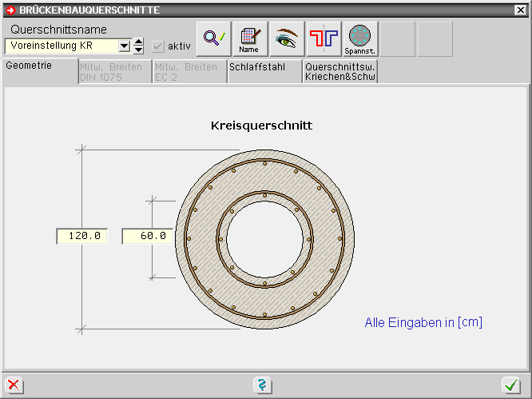Close the Brückenbauquerschnitte window
The width and height of the screenshot is (532, 399).
(x=521, y=10)
